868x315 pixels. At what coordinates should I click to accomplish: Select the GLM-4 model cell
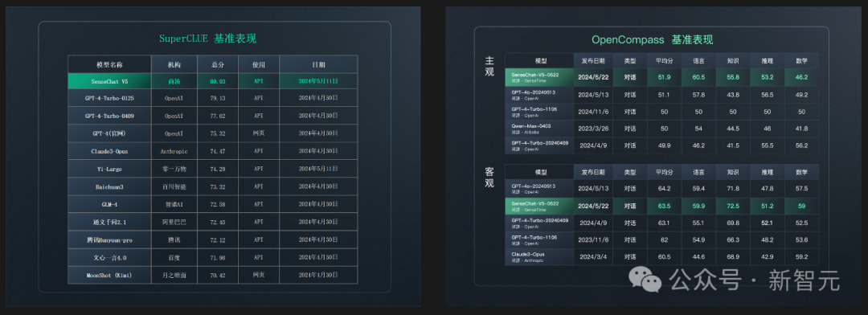(x=109, y=204)
